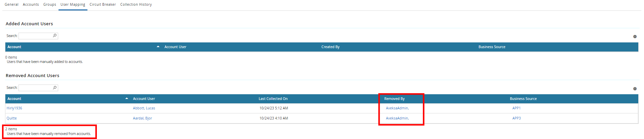Go to the Groups tab
This screenshot has width=644, height=139.
(50, 5)
